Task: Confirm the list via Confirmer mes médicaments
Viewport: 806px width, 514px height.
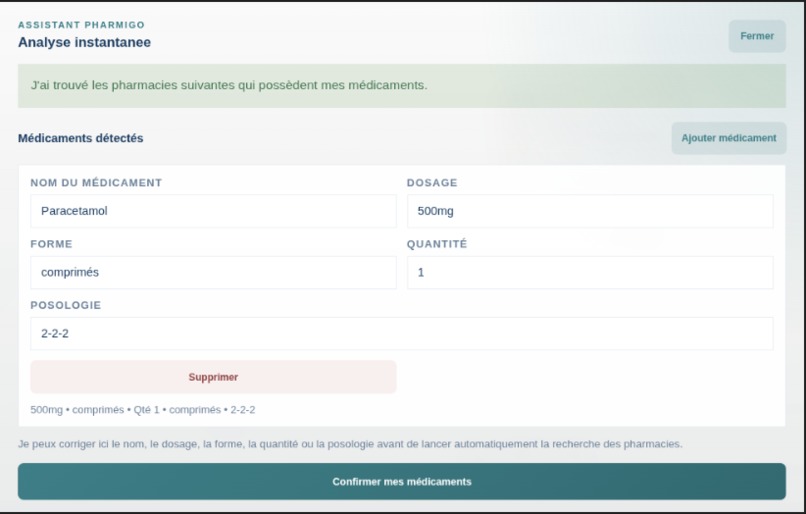Action: click(401, 482)
